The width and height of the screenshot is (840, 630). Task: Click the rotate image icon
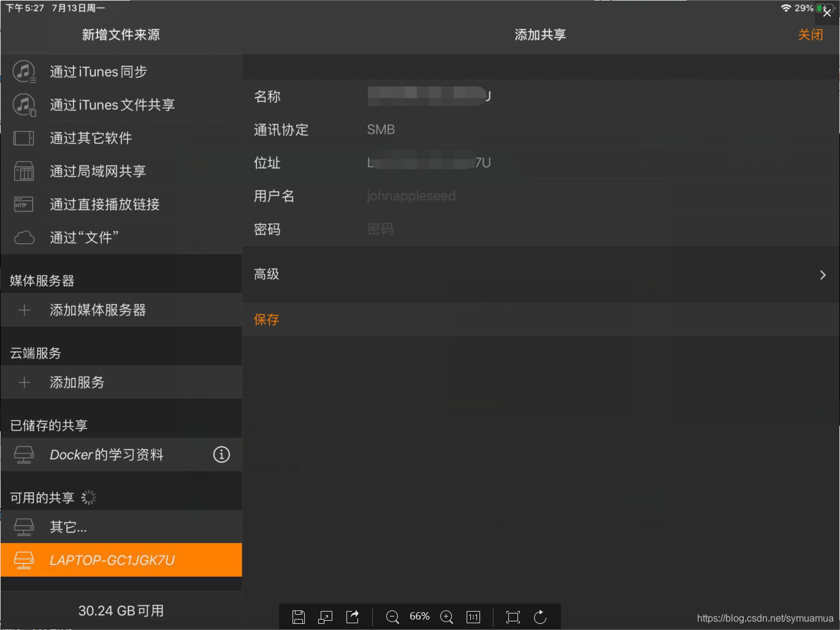[540, 617]
